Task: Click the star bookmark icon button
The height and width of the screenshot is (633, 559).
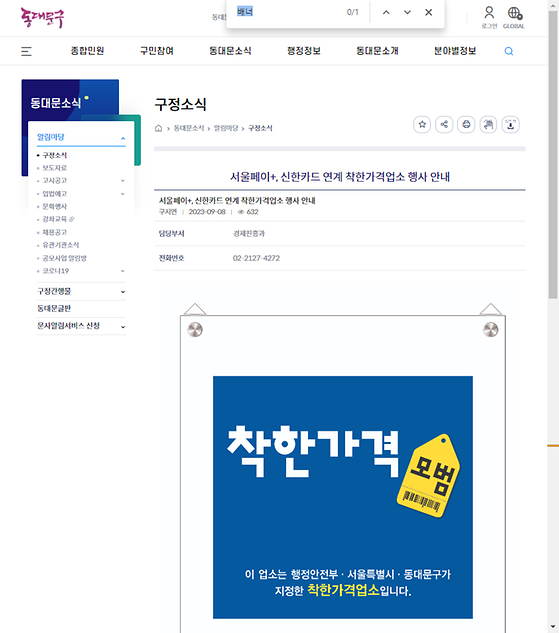Action: click(x=422, y=124)
